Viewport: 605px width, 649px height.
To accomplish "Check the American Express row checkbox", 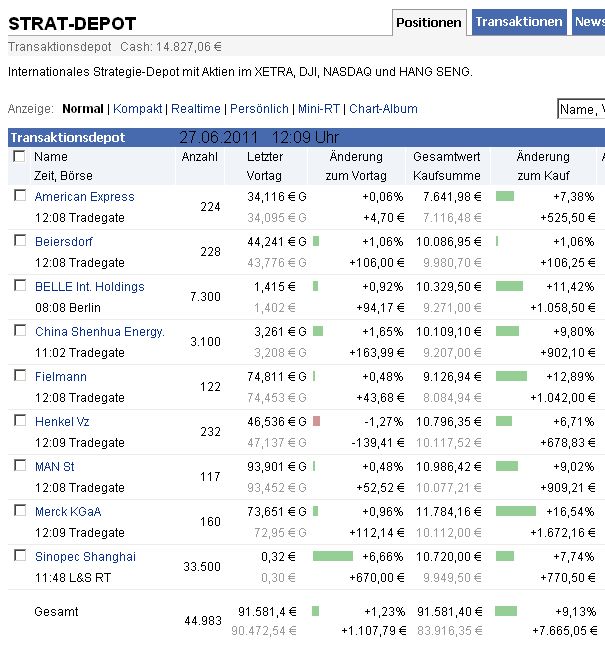I will [20, 195].
